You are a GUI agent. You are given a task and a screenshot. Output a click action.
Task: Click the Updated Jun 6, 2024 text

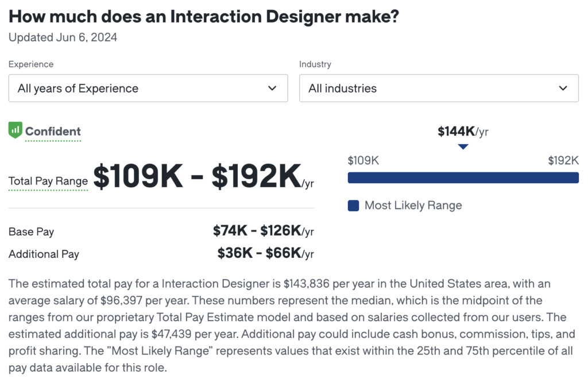(x=63, y=37)
